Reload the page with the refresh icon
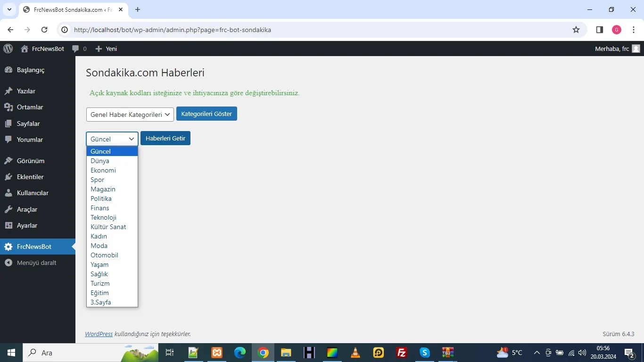 [x=44, y=30]
